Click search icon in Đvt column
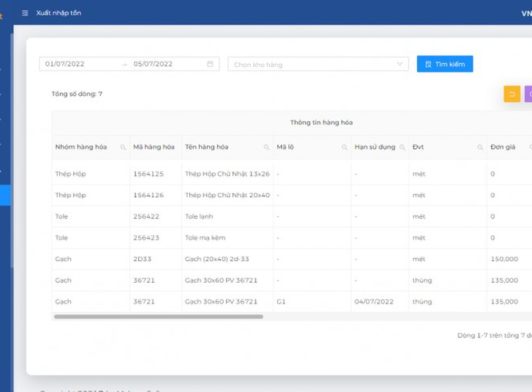Viewport: 532px width, 392px height. tap(480, 147)
